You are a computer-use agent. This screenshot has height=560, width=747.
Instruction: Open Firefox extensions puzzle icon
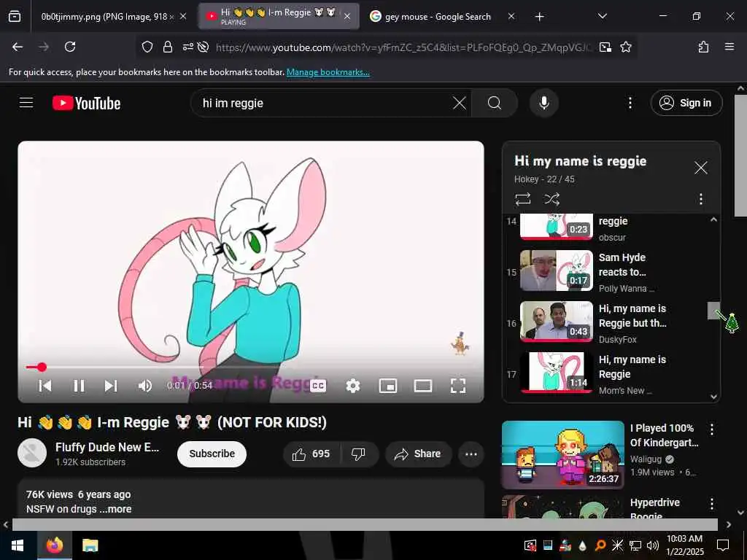click(x=703, y=47)
